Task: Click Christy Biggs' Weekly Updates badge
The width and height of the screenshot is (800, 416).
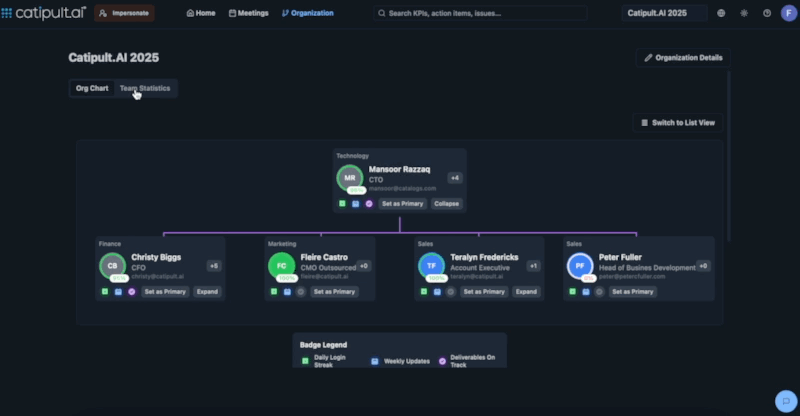Action: click(x=116, y=292)
